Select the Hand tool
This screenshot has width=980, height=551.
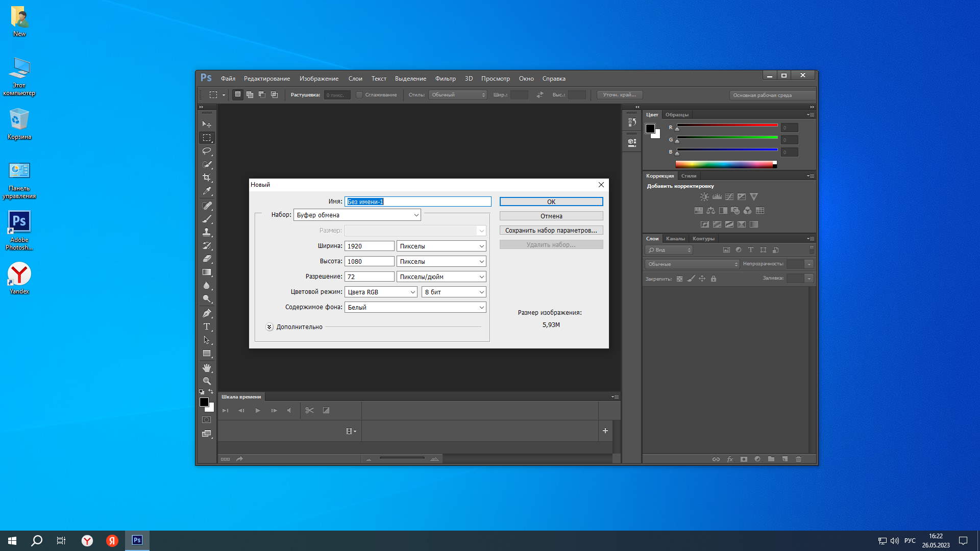pos(207,368)
